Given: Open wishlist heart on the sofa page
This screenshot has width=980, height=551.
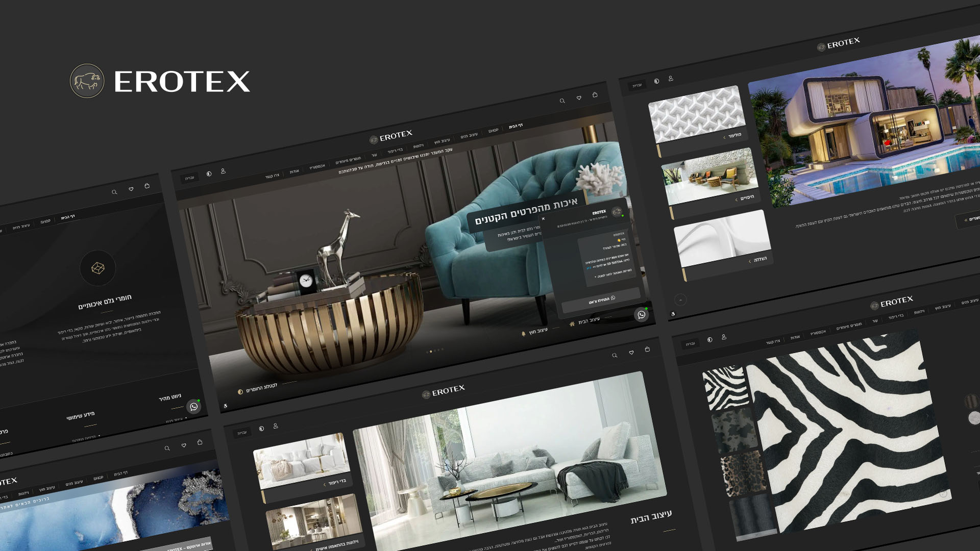Looking at the screenshot, I should pos(631,353).
